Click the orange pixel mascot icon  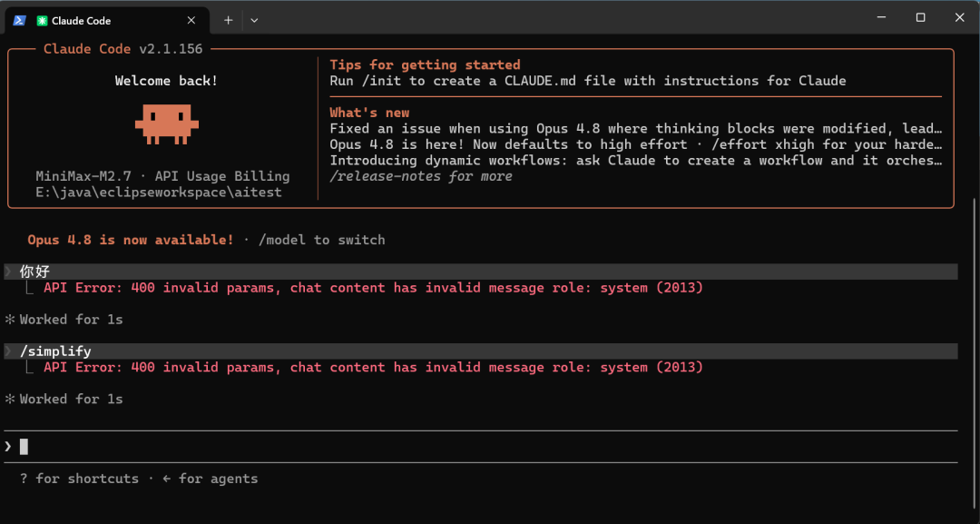point(167,124)
